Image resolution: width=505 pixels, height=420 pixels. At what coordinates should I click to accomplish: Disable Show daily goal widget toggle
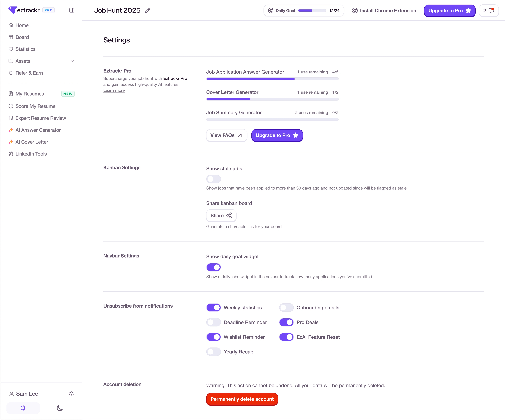coord(213,267)
